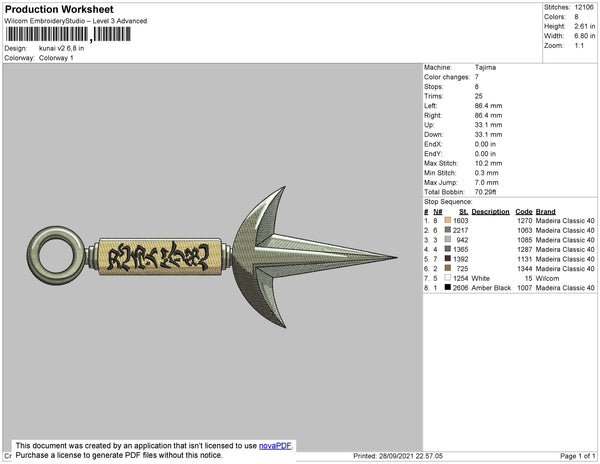Click the Machine value Tajima
Screen dimensions: 600x464
point(485,67)
